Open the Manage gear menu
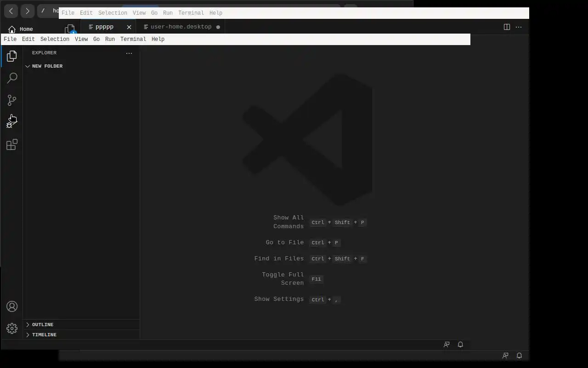The width and height of the screenshot is (588, 368). tap(12, 328)
